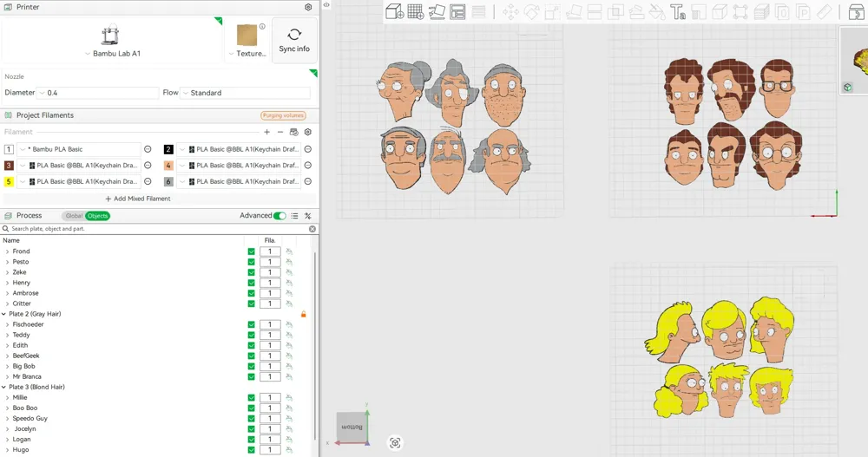Click the minus icon to remove filament
This screenshot has width=868, height=457.
(x=280, y=132)
